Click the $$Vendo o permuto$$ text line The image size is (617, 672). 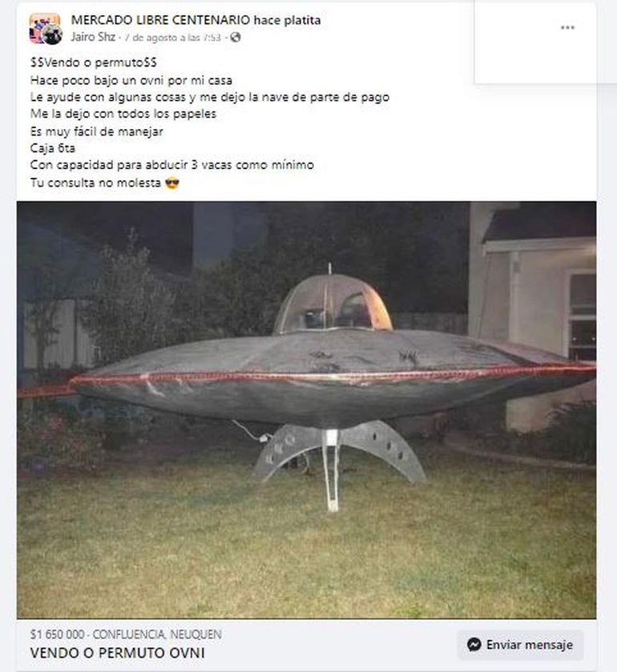click(x=94, y=62)
